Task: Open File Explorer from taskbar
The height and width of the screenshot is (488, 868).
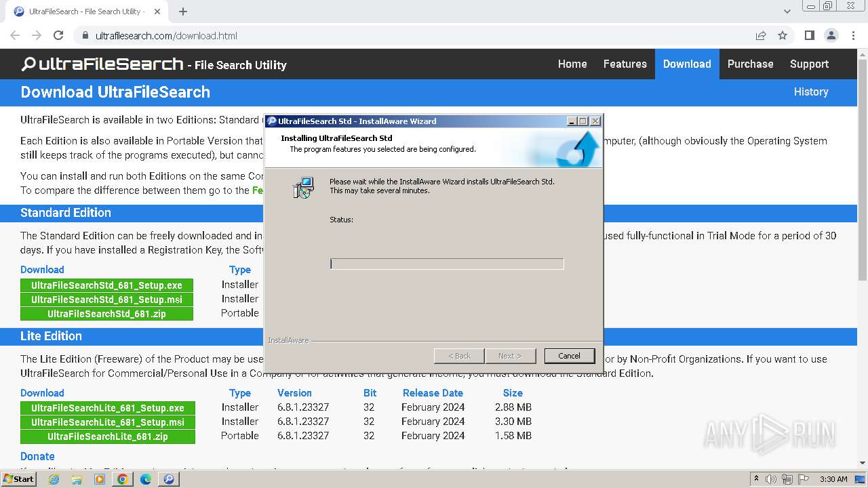Action: click(77, 479)
